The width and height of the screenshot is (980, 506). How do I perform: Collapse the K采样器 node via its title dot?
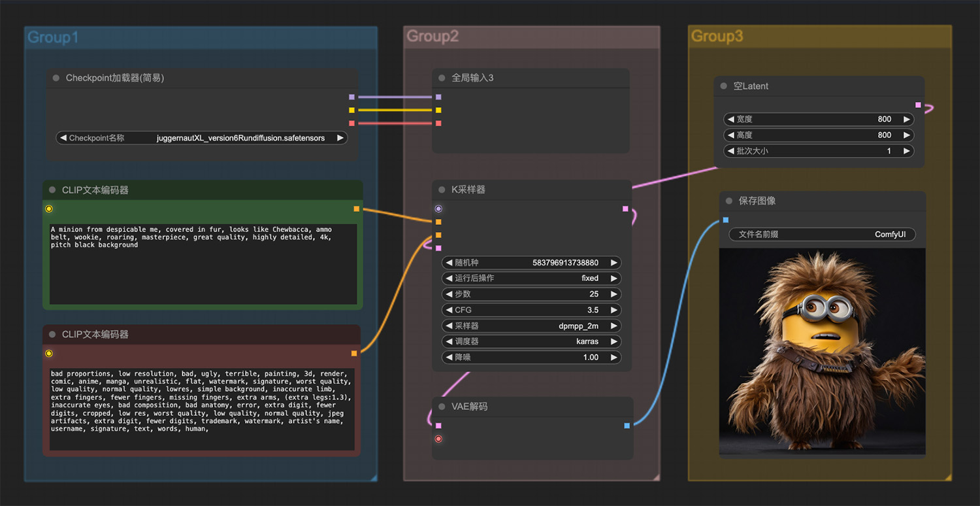[442, 190]
